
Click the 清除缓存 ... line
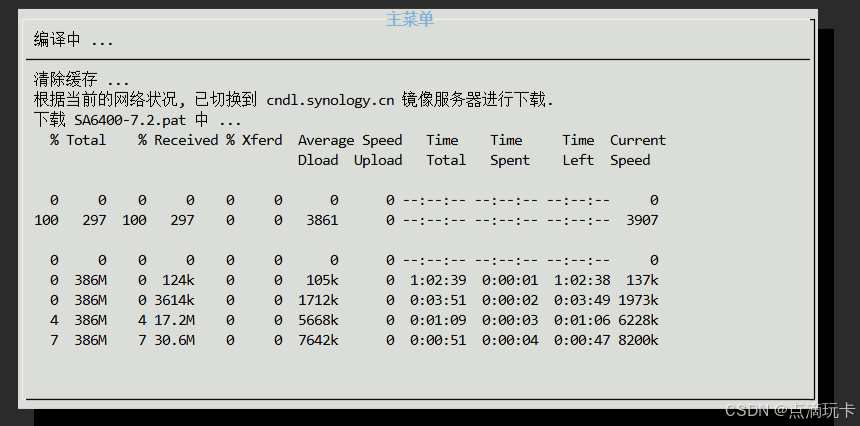81,79
